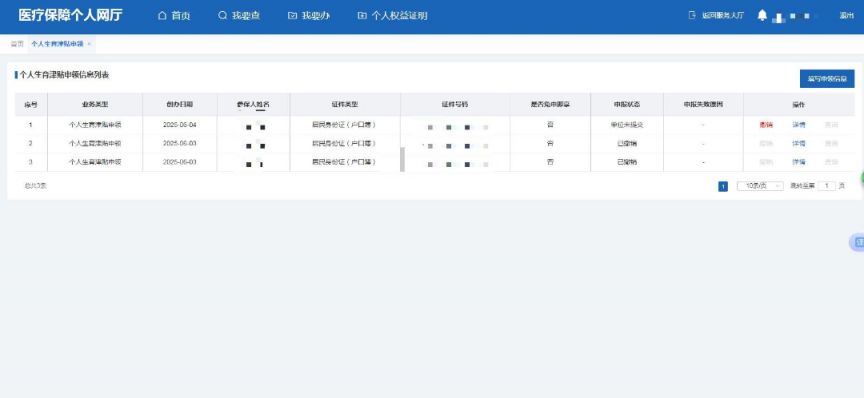Click the 医疗保障个人网厅 site title
Image resolution: width=864 pixels, height=398 pixels.
(71, 15)
